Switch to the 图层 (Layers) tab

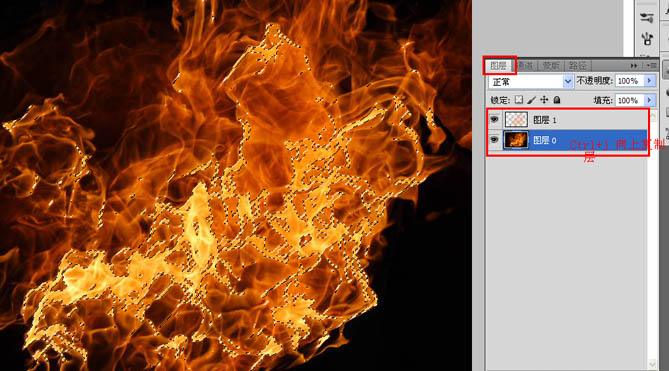(x=499, y=65)
